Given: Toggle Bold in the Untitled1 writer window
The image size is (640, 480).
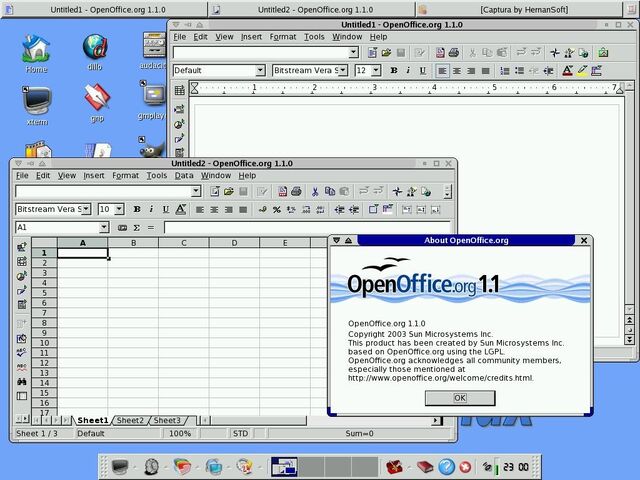Looking at the screenshot, I should click(394, 71).
